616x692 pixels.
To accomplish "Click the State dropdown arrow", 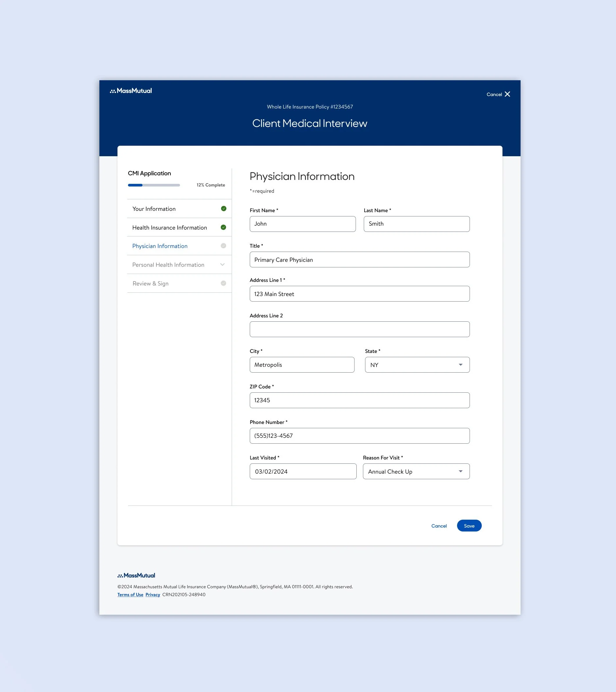I will point(461,365).
